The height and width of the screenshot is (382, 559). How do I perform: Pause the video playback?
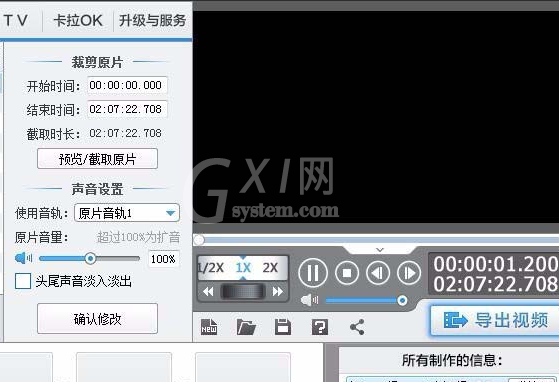(x=313, y=273)
